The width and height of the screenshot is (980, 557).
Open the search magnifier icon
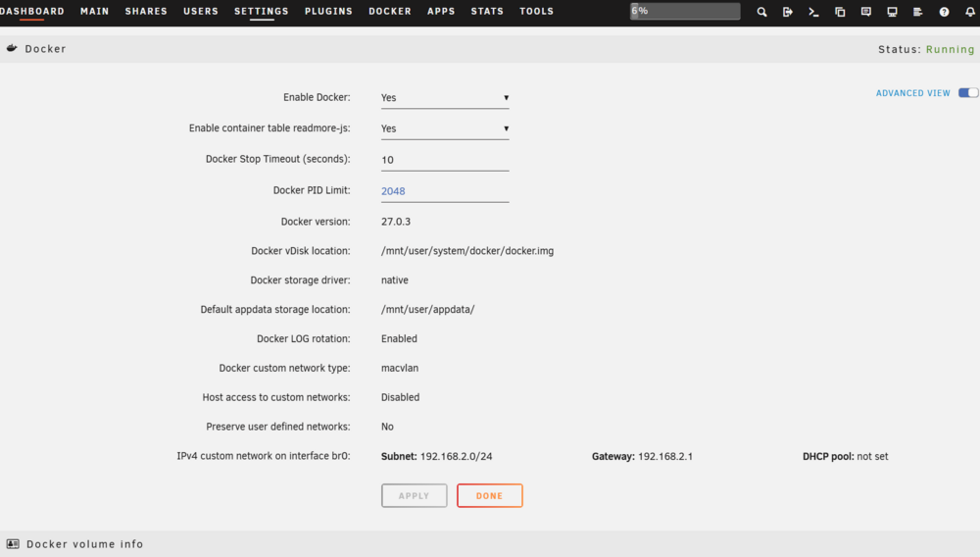pyautogui.click(x=761, y=12)
